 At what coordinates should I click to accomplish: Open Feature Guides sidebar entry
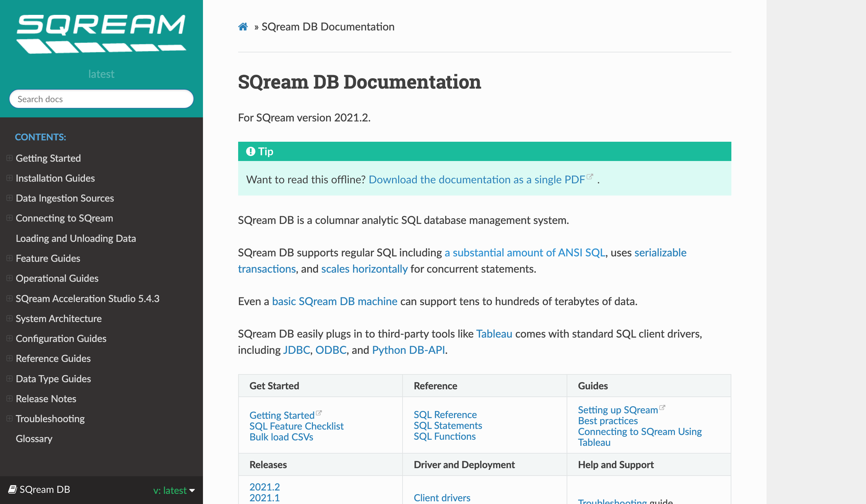(48, 258)
